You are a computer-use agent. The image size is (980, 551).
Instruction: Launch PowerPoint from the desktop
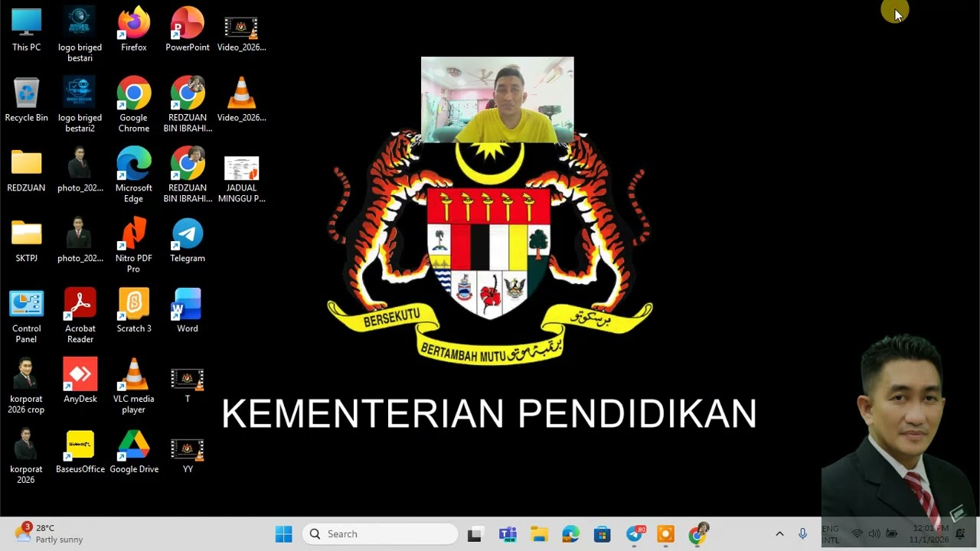click(187, 31)
